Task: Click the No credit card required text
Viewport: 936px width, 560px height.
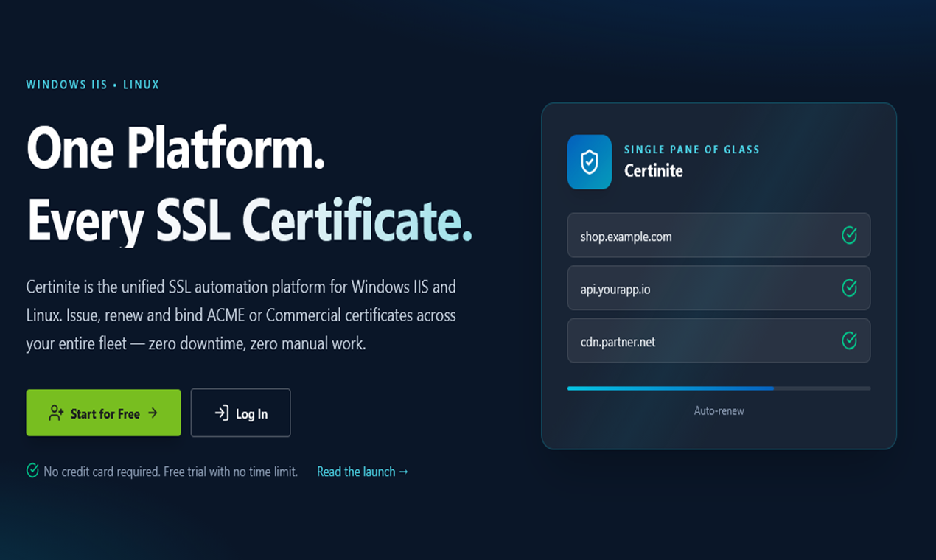Action: pos(170,472)
